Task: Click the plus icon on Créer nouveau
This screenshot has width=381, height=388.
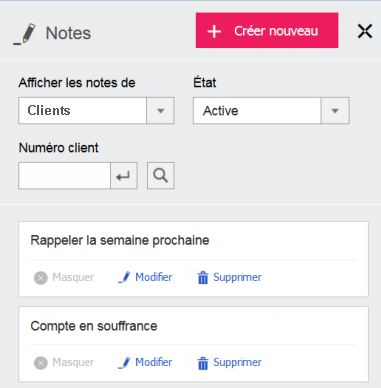Action: [x=214, y=31]
